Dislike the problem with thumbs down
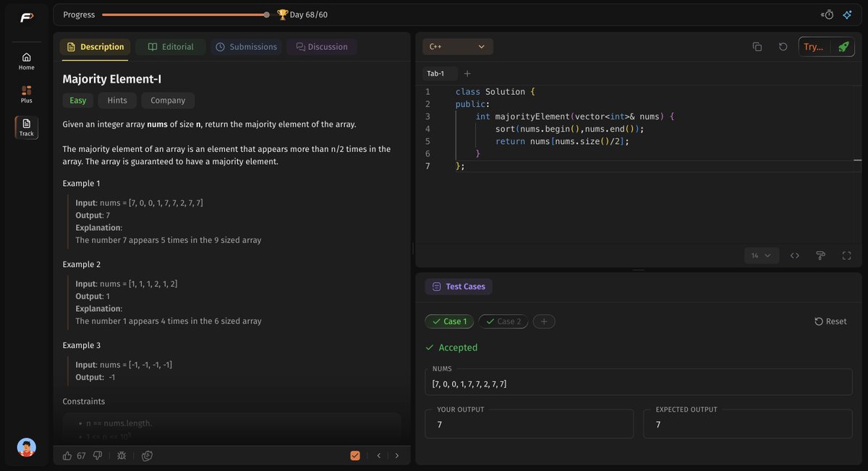868x471 pixels. [98, 456]
